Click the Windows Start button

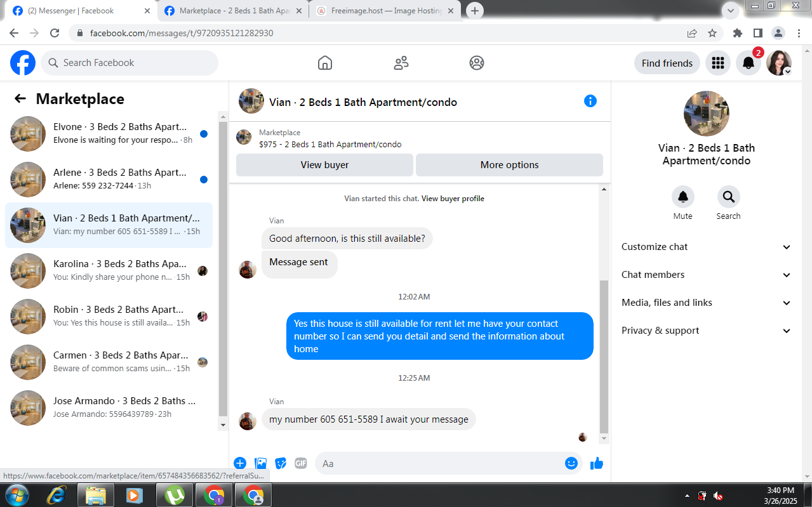click(16, 495)
